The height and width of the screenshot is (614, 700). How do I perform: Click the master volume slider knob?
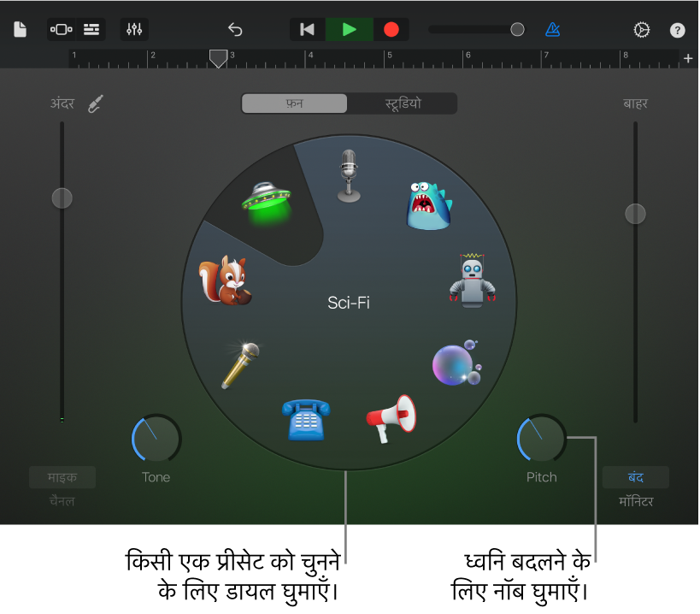point(517,29)
